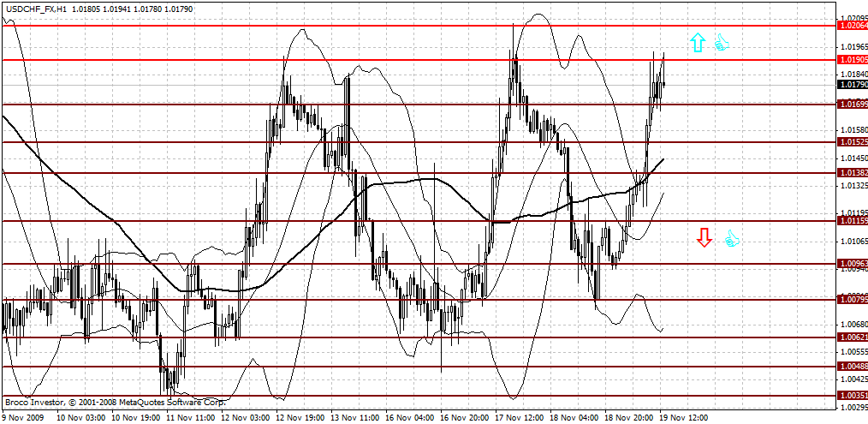Click the dark red 1.00963 level label
The height and width of the screenshot is (424, 868).
coord(853,264)
